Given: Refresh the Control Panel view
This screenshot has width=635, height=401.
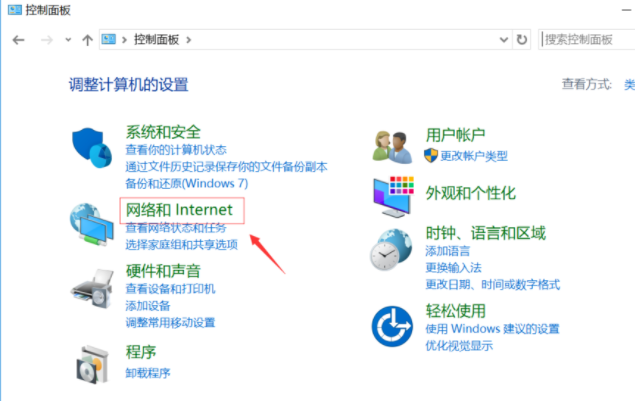Looking at the screenshot, I should tap(522, 39).
